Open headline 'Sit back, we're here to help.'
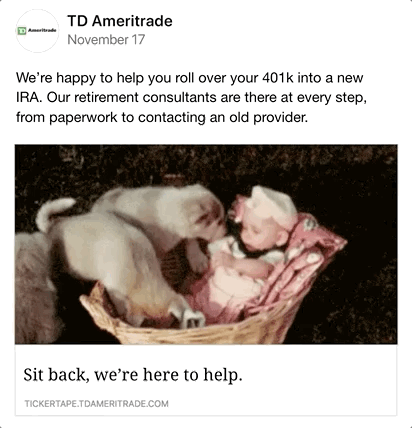This screenshot has width=412, height=428. tap(133, 375)
